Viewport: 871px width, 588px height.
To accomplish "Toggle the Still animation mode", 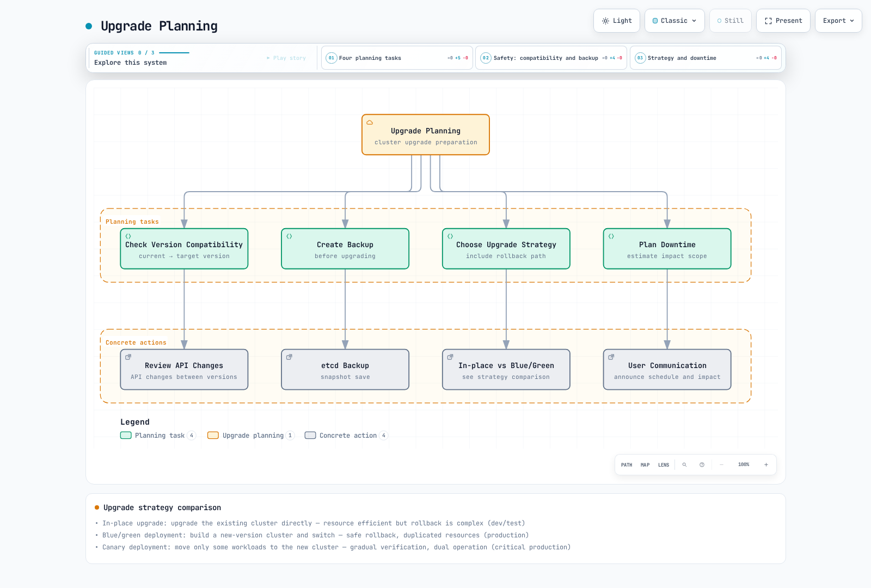I will tap(731, 21).
